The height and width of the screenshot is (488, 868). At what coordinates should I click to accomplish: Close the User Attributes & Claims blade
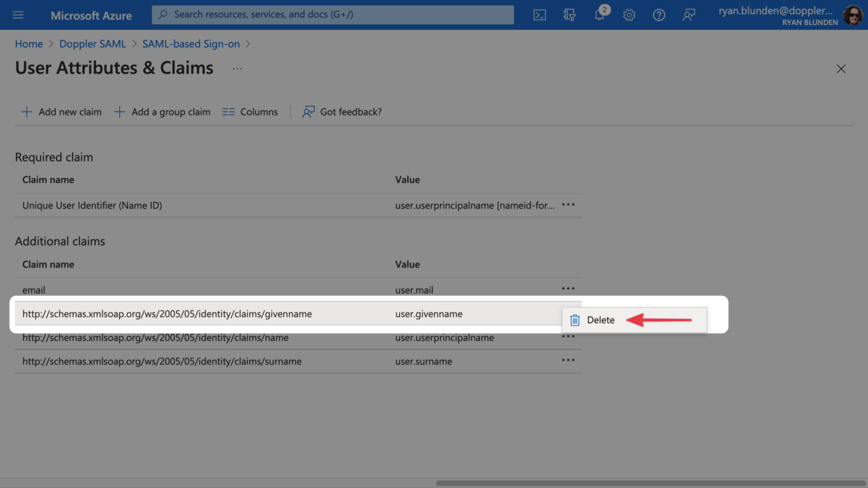coord(841,68)
